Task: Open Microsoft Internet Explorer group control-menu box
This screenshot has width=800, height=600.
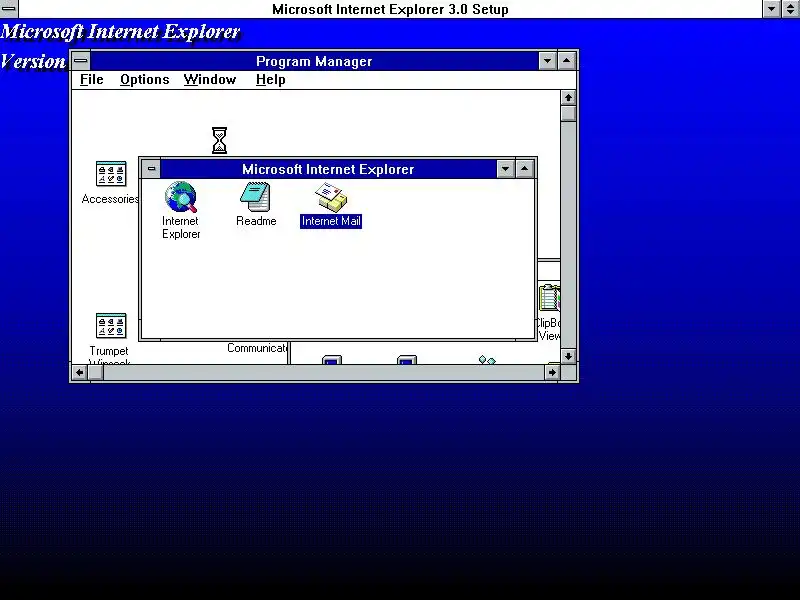Action: [151, 169]
